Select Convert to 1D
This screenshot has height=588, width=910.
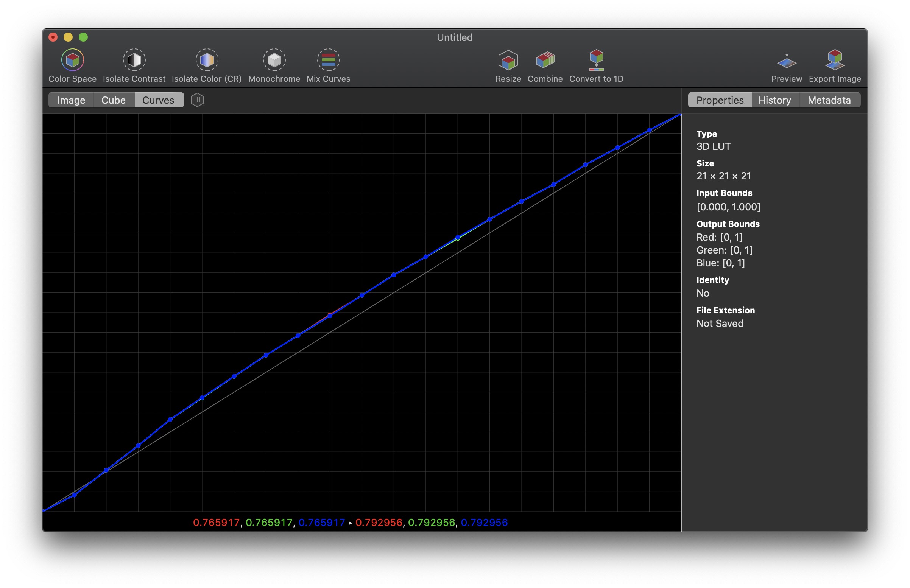pyautogui.click(x=596, y=66)
